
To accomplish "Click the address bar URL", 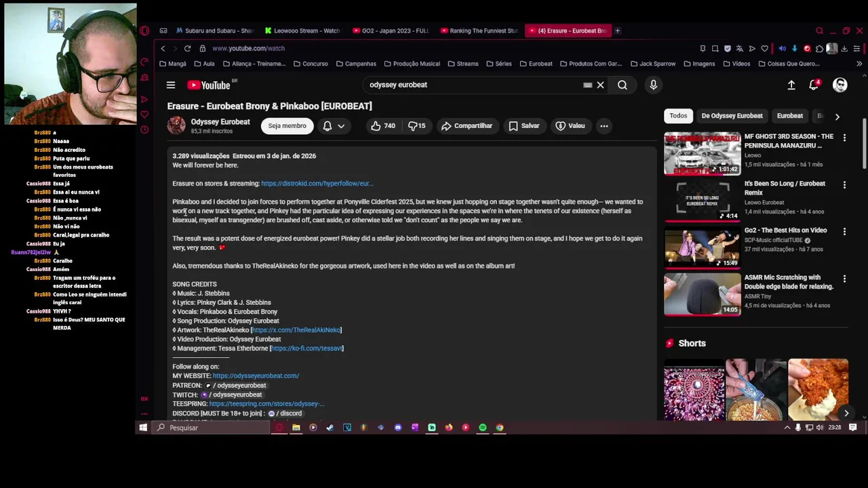I will coord(248,49).
